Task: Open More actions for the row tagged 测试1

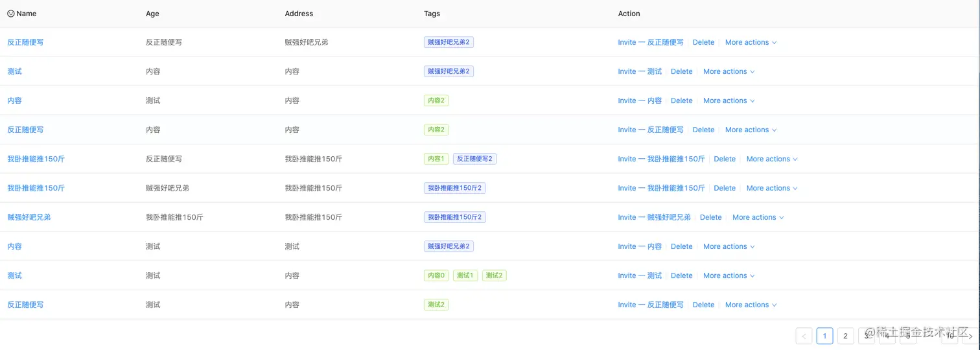Action: pyautogui.click(x=729, y=275)
